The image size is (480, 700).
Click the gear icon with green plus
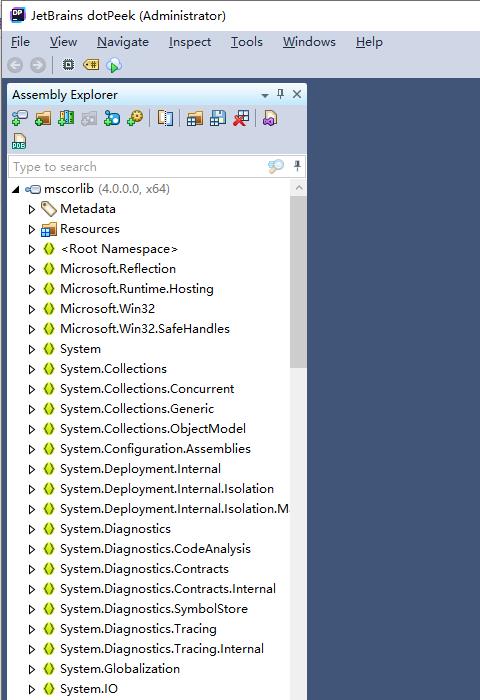(x=135, y=118)
